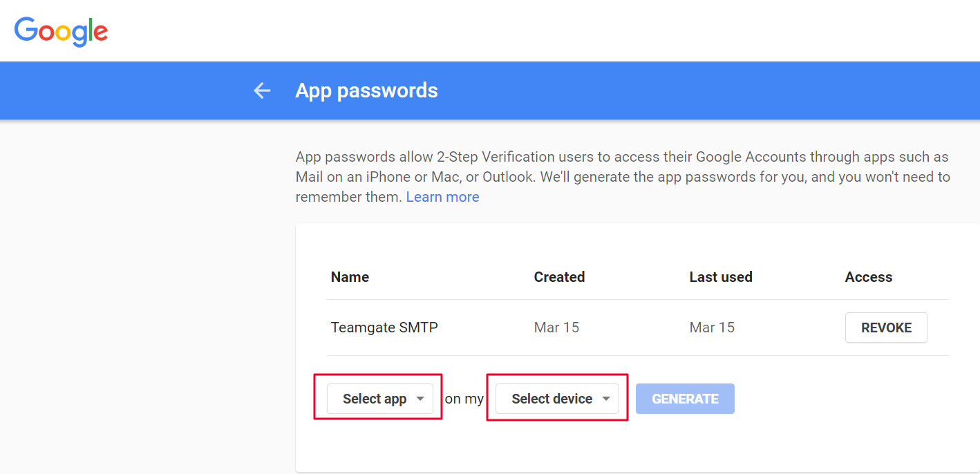Go back using the header arrow

262,91
